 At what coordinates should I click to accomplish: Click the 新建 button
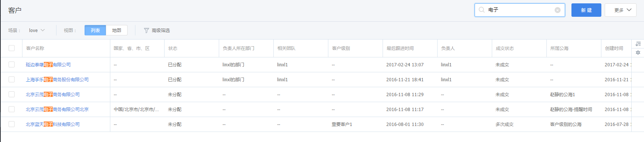tap(586, 10)
